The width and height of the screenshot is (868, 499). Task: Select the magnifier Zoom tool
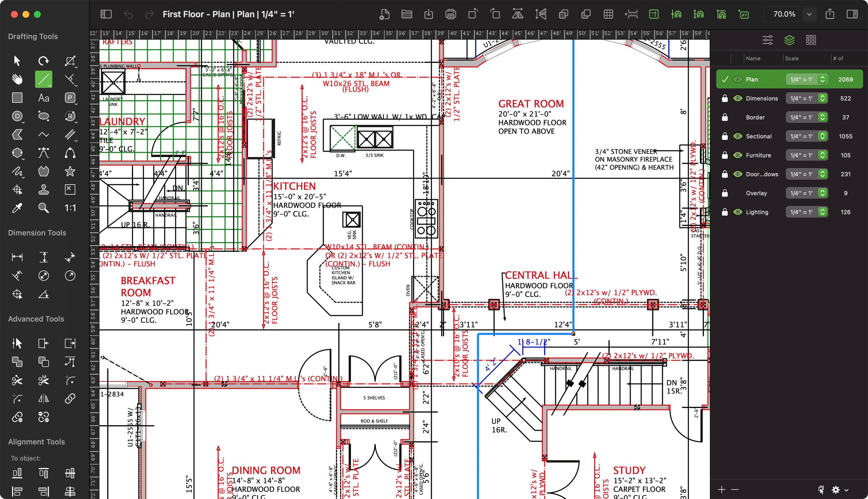click(x=43, y=208)
